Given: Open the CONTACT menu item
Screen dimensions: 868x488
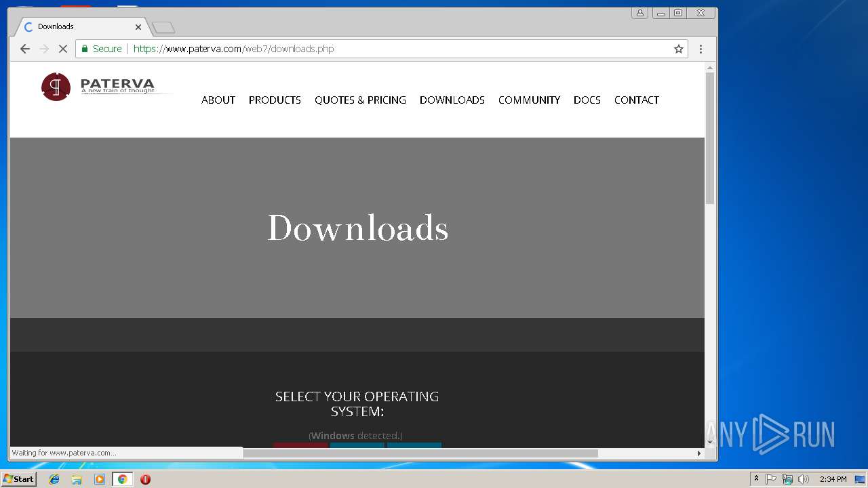Looking at the screenshot, I should 637,100.
